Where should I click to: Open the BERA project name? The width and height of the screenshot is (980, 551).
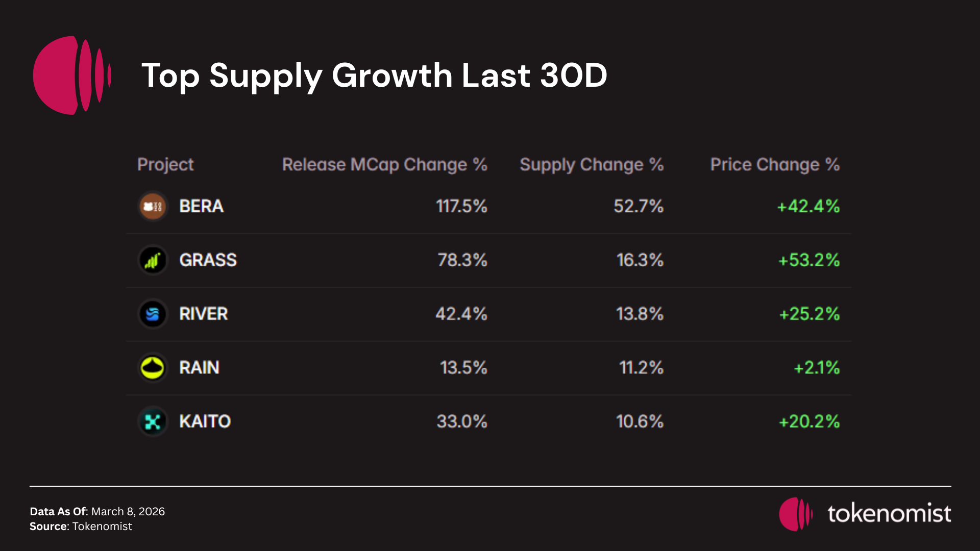pyautogui.click(x=201, y=206)
